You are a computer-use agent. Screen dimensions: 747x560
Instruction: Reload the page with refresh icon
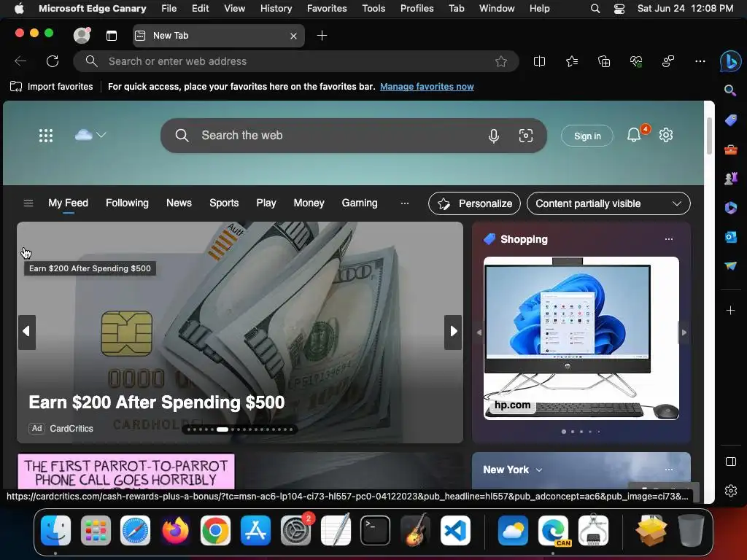point(53,61)
